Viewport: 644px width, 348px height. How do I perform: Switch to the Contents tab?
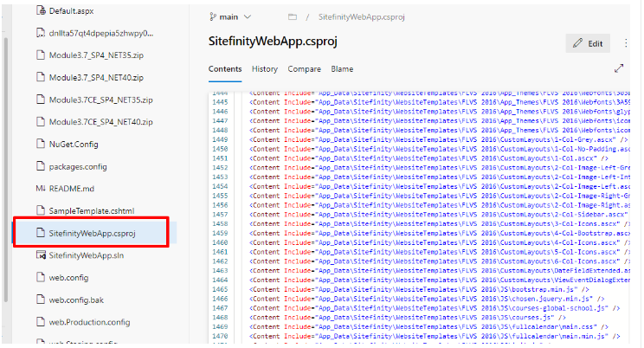225,69
